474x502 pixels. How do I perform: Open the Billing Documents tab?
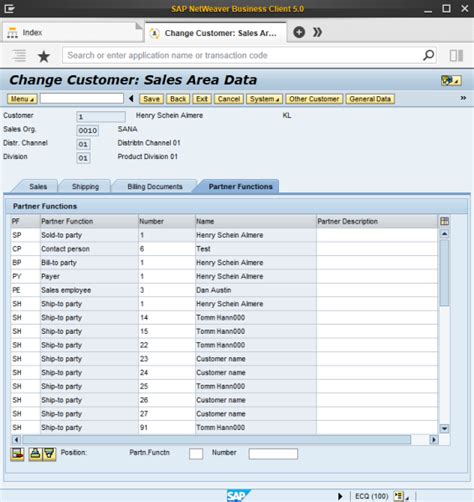[x=155, y=187]
